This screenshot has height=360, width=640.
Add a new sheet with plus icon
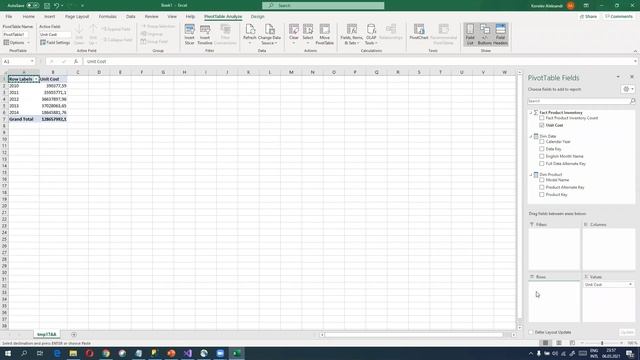pyautogui.click(x=74, y=335)
